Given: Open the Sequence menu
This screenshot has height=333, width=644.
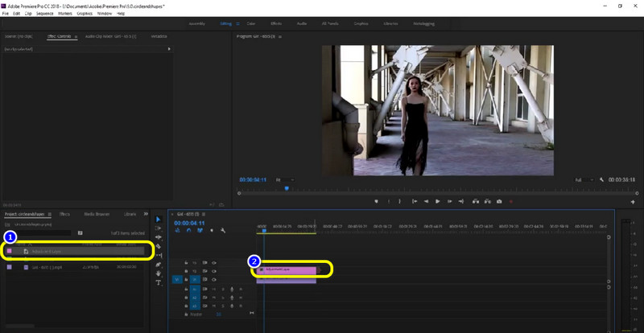Looking at the screenshot, I should coord(45,14).
